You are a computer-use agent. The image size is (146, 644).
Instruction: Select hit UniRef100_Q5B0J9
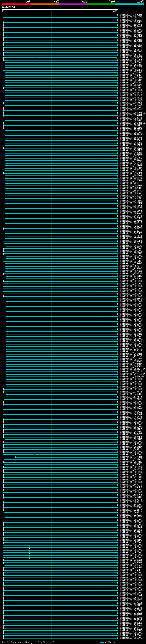tap(131, 170)
